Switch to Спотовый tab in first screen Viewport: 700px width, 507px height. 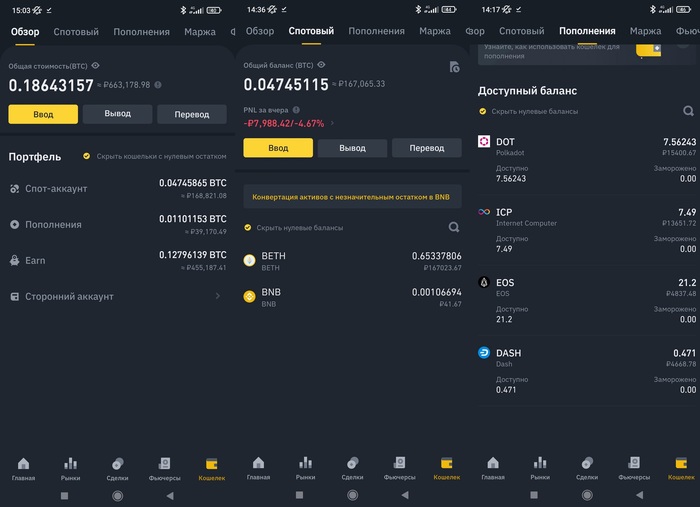76,32
